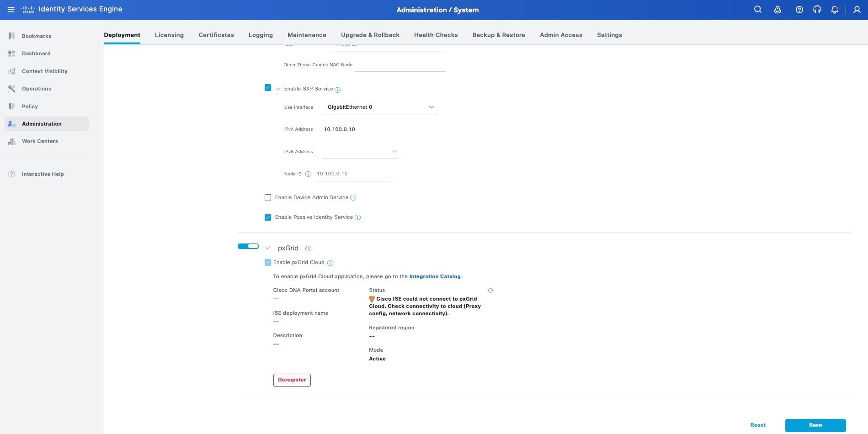The image size is (868, 434).
Task: Open Use Interface GigabitEthernet 0 dropdown
Action: (x=379, y=107)
